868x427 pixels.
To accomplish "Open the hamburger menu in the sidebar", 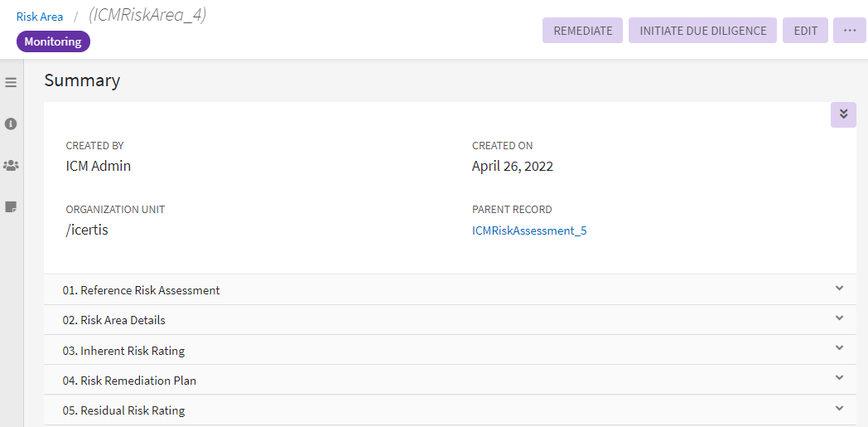I will coord(11,82).
